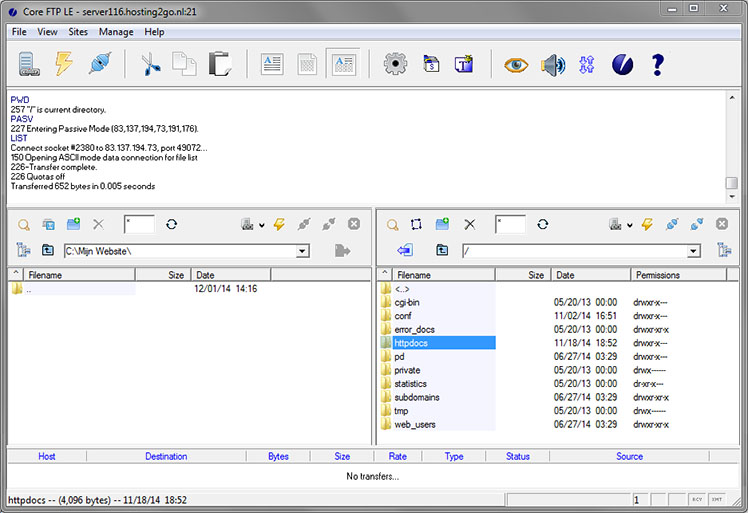Click the Reconnect plug icon in main toolbar
Image resolution: width=748 pixels, height=513 pixels.
point(100,63)
